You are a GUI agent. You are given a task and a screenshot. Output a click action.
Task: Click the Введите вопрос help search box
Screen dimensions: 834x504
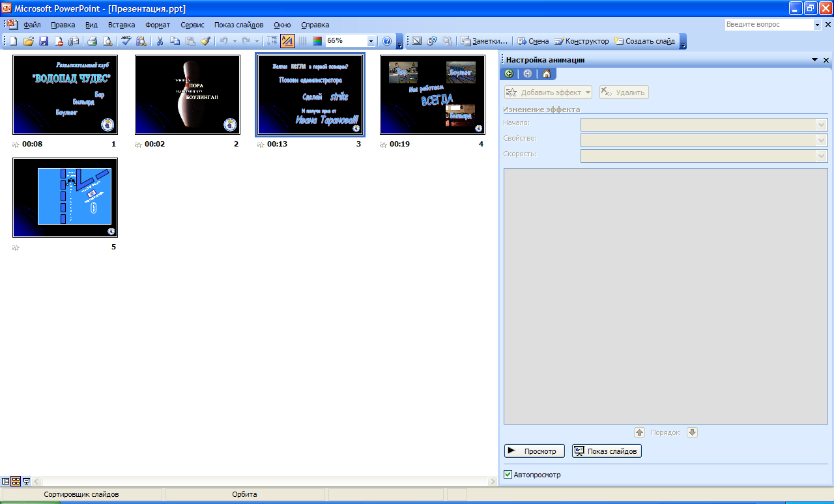click(x=769, y=25)
